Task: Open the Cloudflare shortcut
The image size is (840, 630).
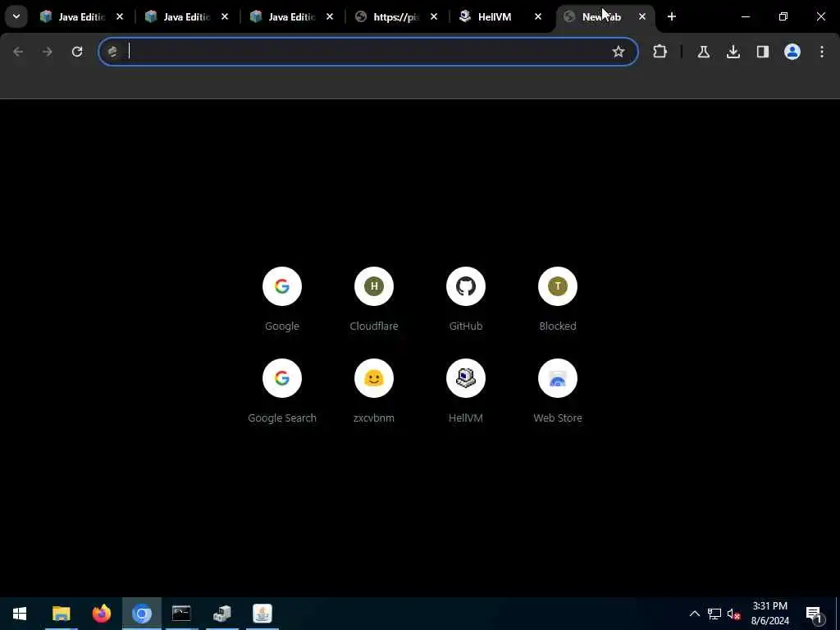Action: 374,299
